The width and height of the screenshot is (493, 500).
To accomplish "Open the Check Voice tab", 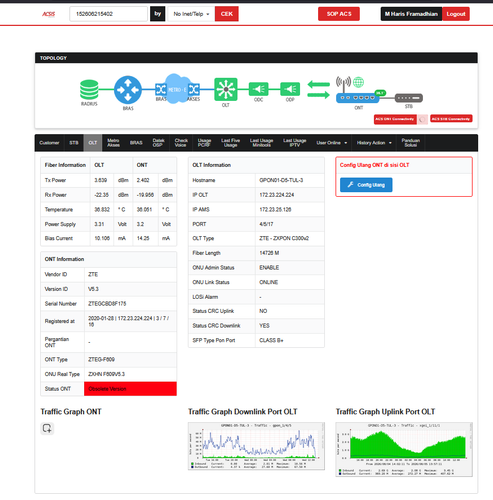I will point(181,143).
